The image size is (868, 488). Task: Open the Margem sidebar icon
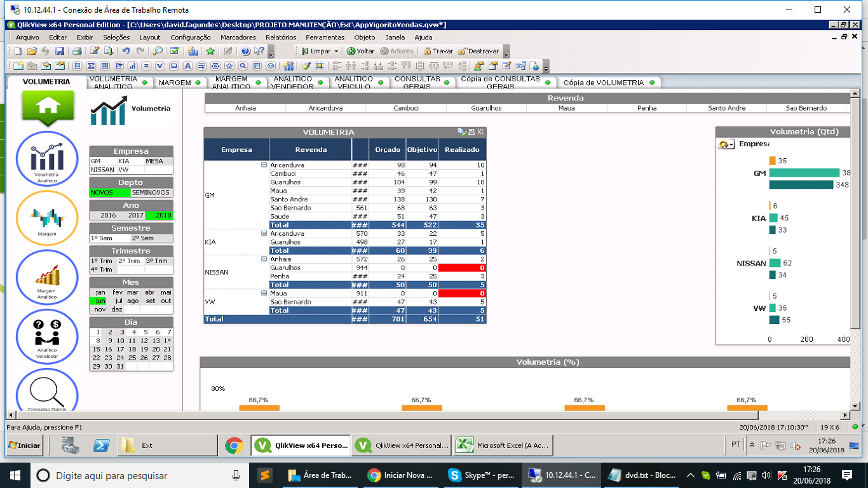click(46, 219)
